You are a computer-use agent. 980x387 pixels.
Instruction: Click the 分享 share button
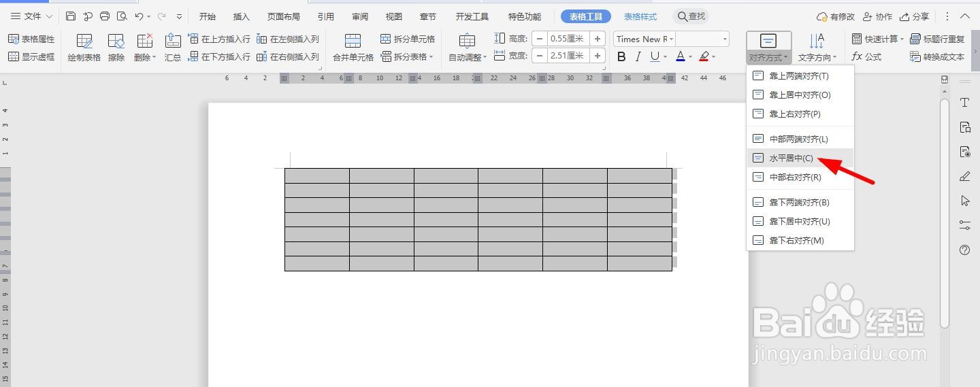click(x=914, y=16)
